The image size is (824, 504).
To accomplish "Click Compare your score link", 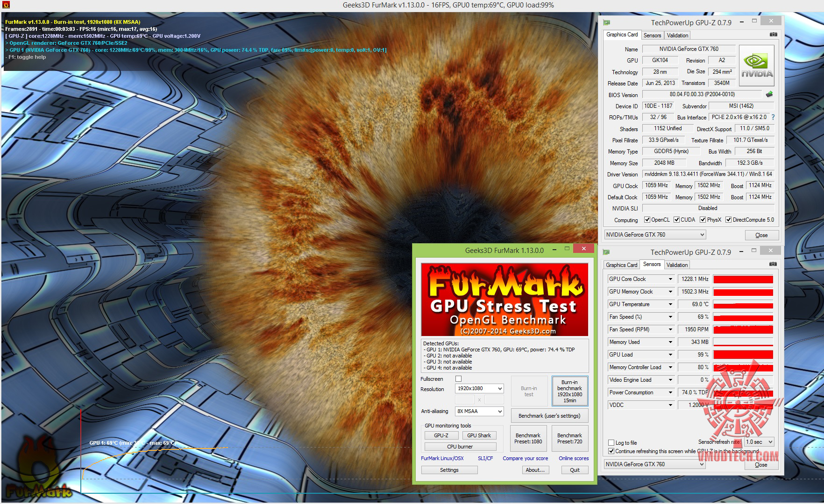I will pyautogui.click(x=525, y=458).
